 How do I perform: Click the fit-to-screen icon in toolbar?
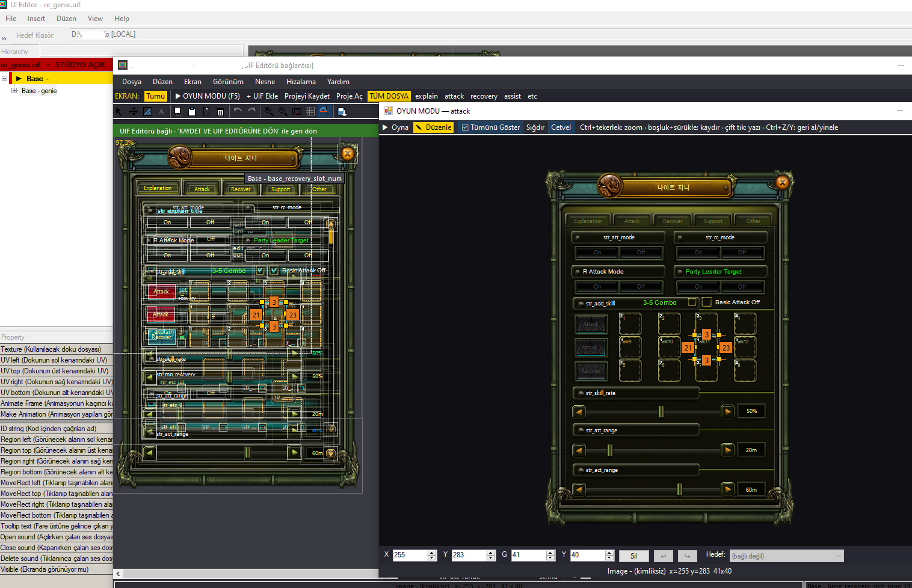point(297,111)
